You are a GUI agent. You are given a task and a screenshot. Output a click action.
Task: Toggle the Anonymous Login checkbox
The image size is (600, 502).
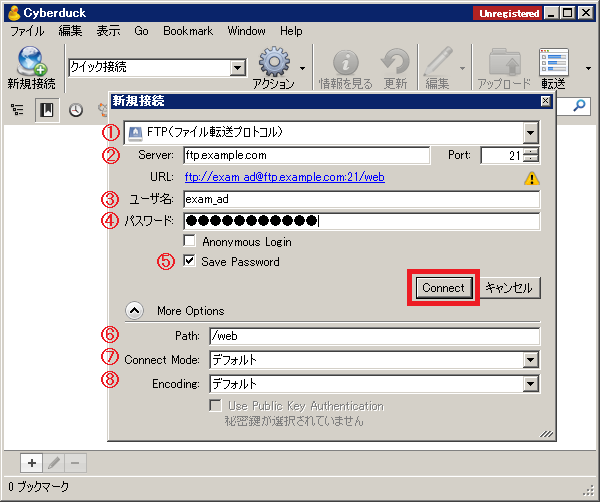click(x=189, y=241)
